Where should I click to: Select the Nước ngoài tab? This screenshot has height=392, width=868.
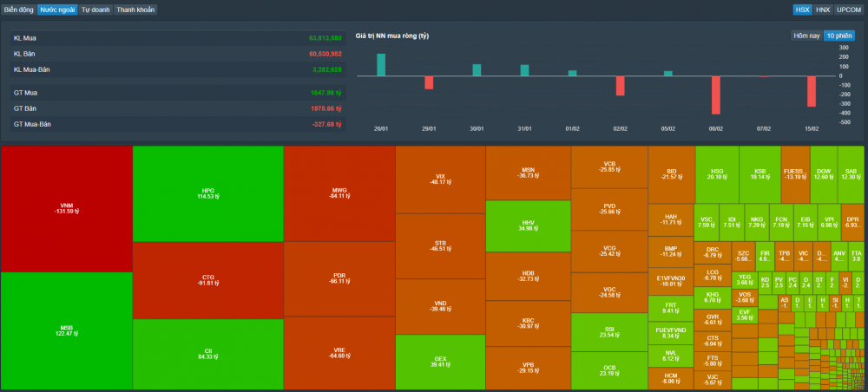click(57, 10)
